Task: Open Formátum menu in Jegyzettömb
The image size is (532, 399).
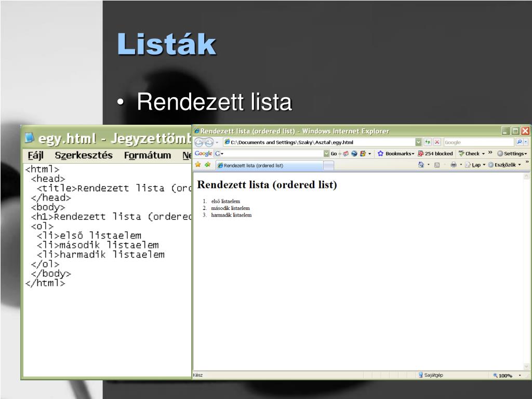Action: click(147, 155)
